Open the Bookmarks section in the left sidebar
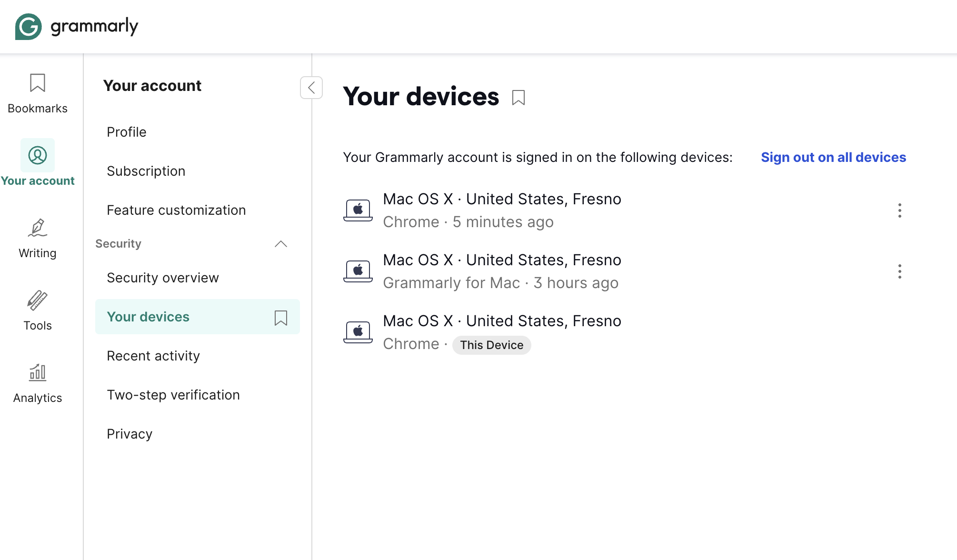 click(x=37, y=93)
